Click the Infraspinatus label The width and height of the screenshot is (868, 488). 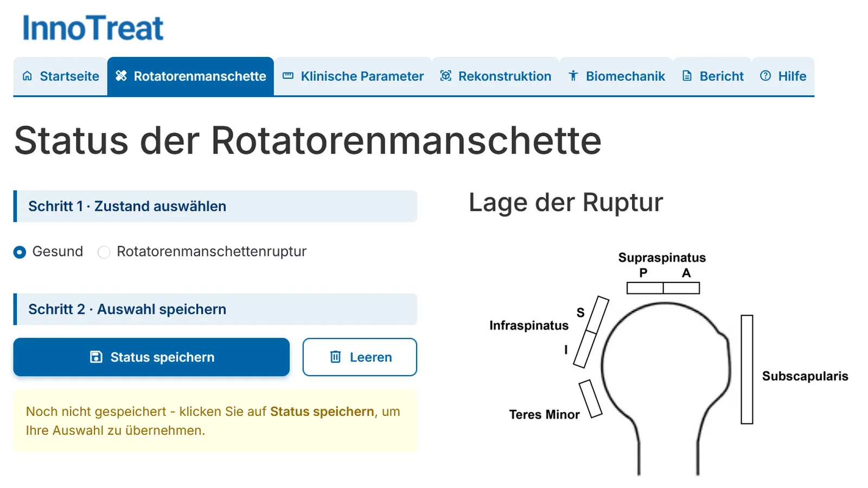tap(529, 325)
